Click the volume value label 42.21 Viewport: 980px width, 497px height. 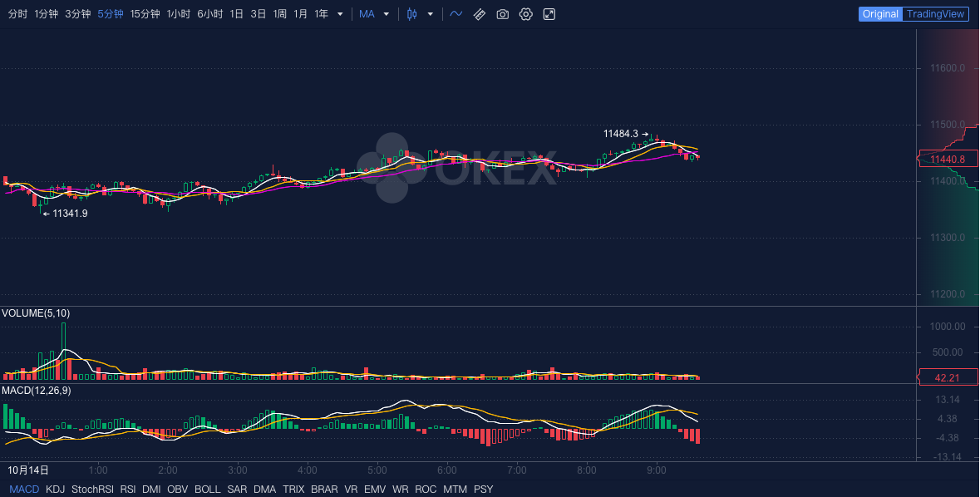(947, 378)
